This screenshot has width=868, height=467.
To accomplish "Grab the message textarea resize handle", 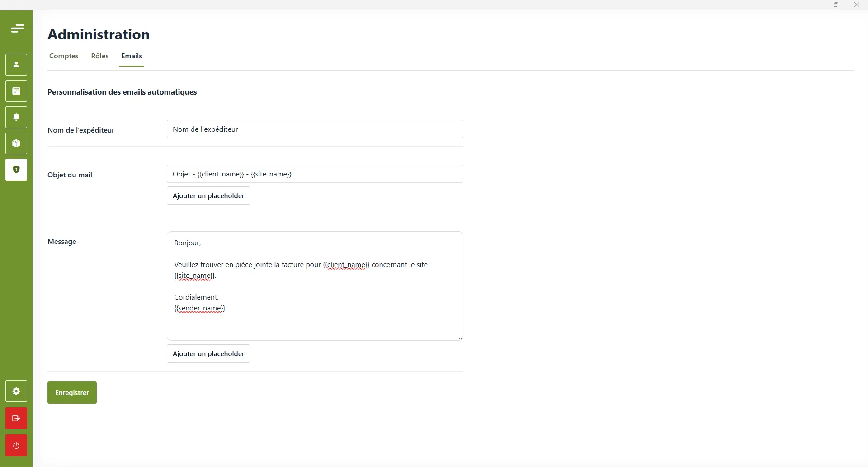I will point(460,338).
